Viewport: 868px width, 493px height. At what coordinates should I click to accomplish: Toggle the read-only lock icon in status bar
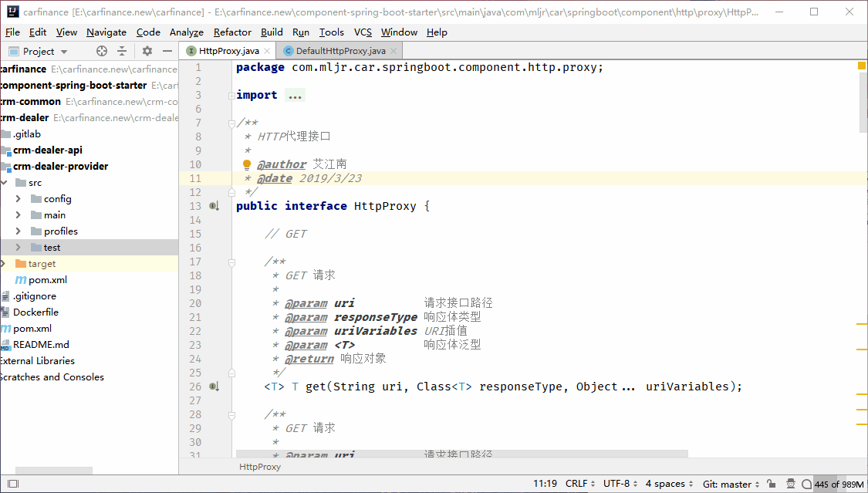(772, 484)
